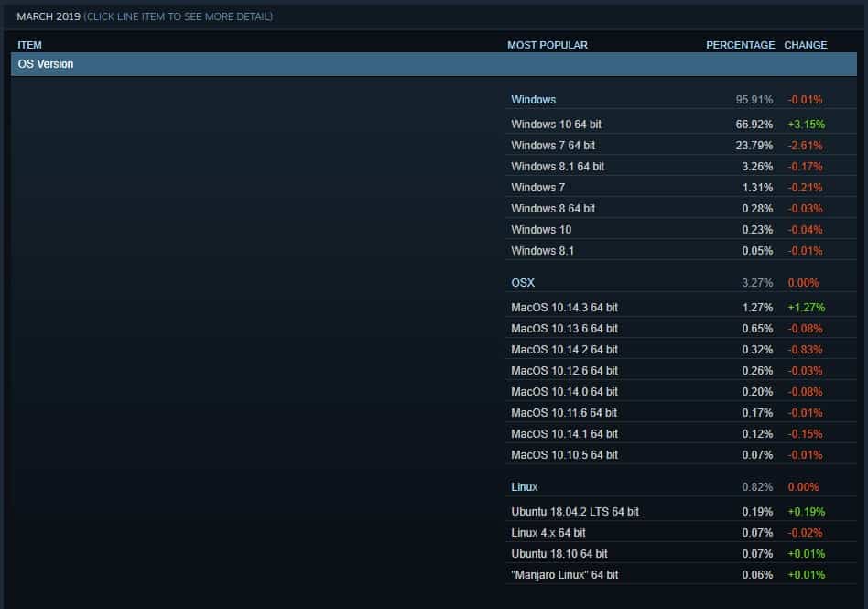This screenshot has width=868, height=609.
Task: Select the "OSX" group heading
Action: coord(523,283)
